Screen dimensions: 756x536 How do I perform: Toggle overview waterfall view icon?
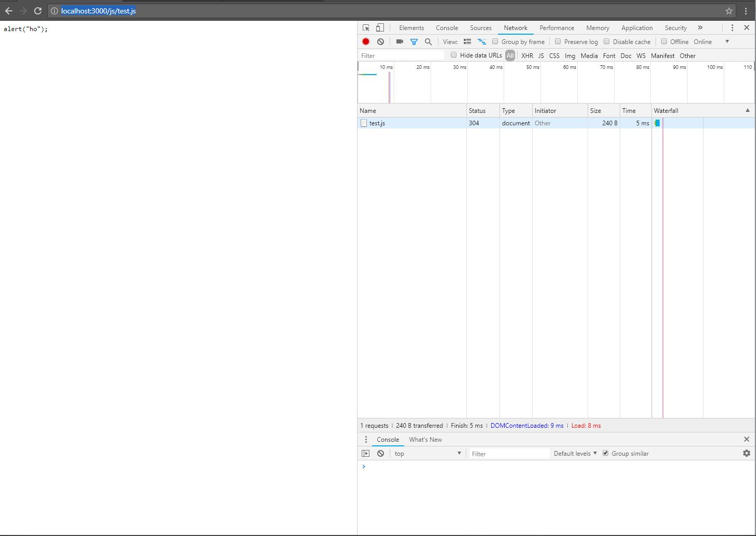click(482, 41)
